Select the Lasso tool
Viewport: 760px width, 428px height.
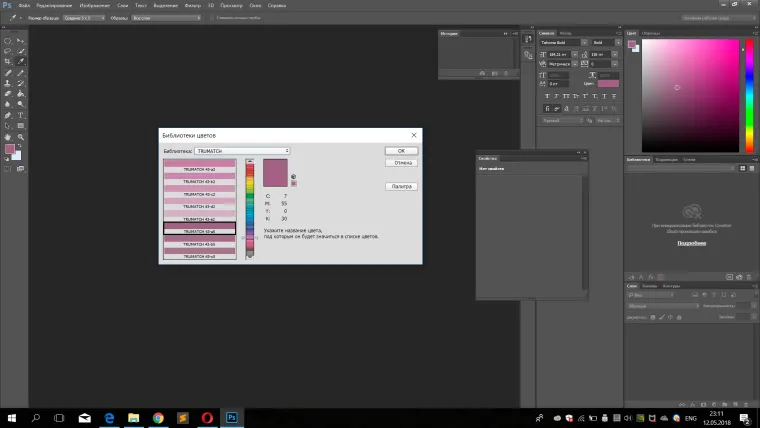[x=8, y=51]
